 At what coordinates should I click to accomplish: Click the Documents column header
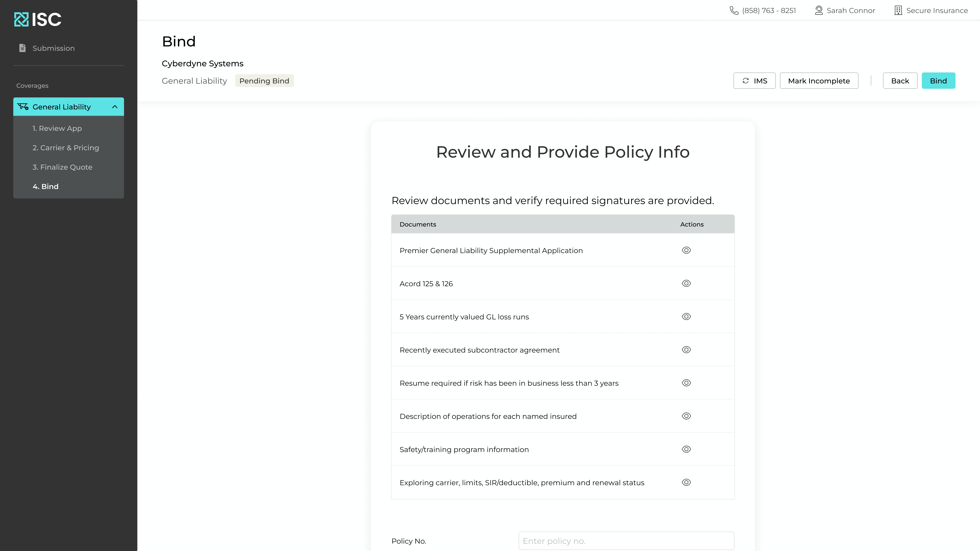tap(418, 224)
